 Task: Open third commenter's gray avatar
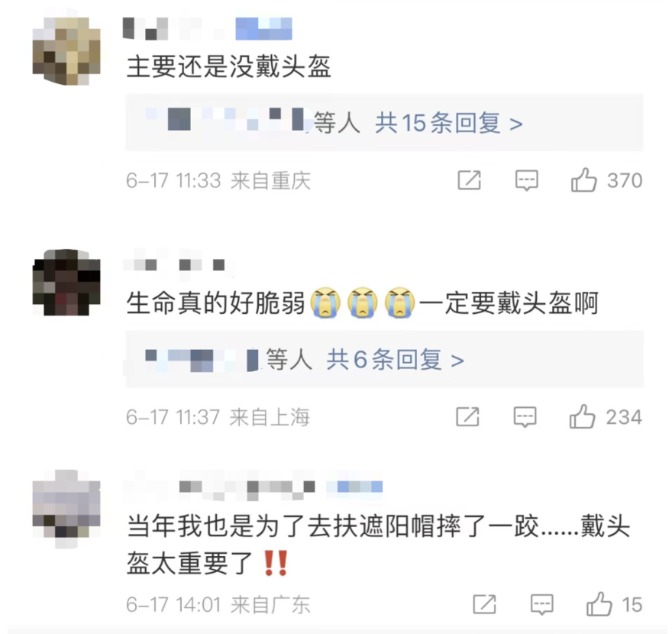pos(66,509)
